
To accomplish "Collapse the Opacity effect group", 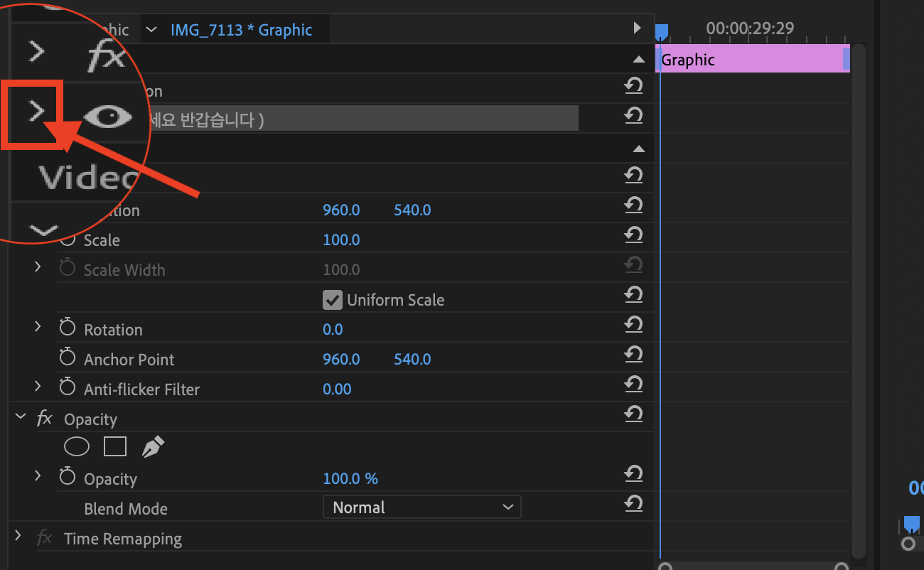I will point(20,417).
